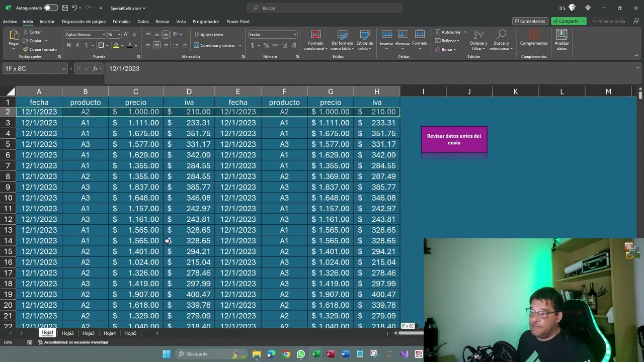Image resolution: width=644 pixels, height=362 pixels.
Task: Switch to the Fórmulas tab
Action: click(121, 22)
